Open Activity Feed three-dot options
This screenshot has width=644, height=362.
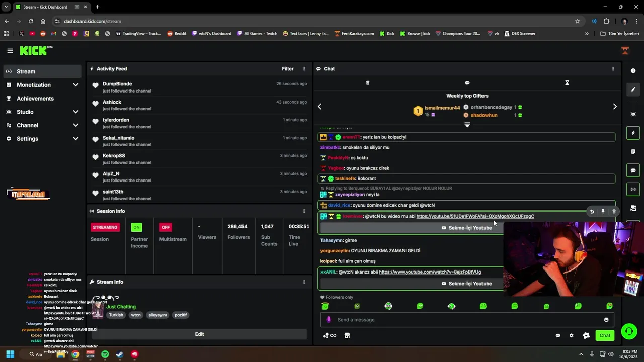tap(303, 69)
